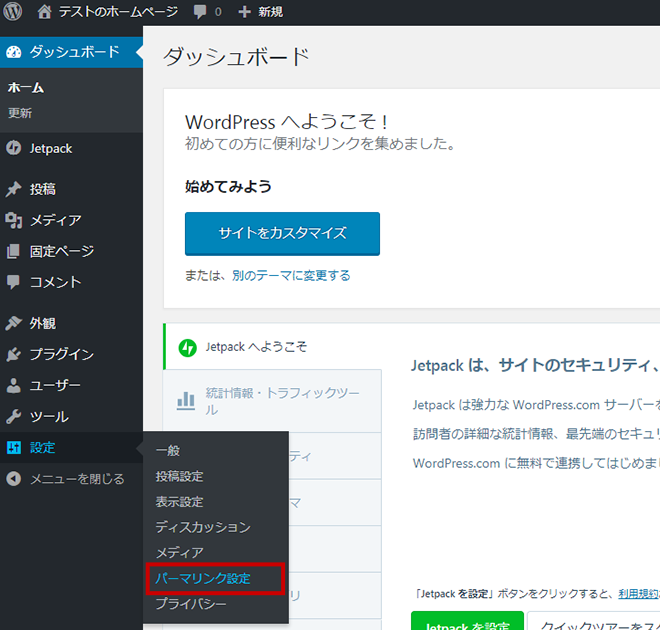Click サイトをカスタマイズ button
Screen dimensions: 660x630
(x=282, y=234)
